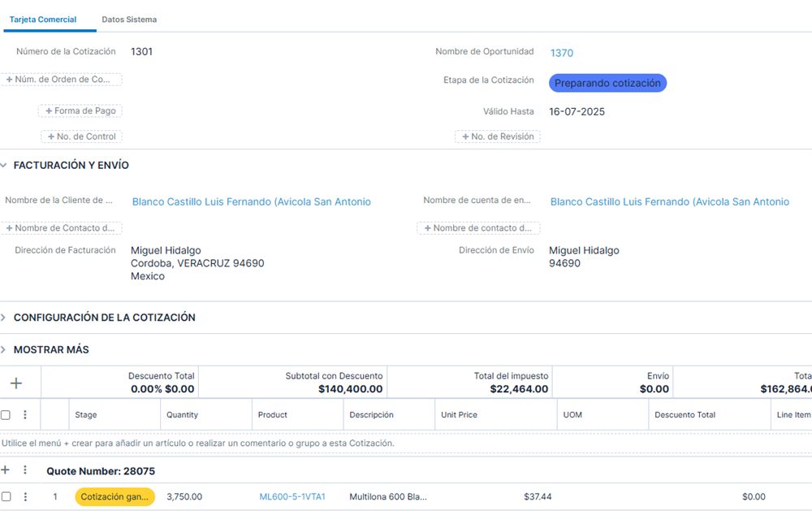The image size is (812, 519).
Task: Open three-dot menu beside Quote Number 28075
Action: point(25,470)
